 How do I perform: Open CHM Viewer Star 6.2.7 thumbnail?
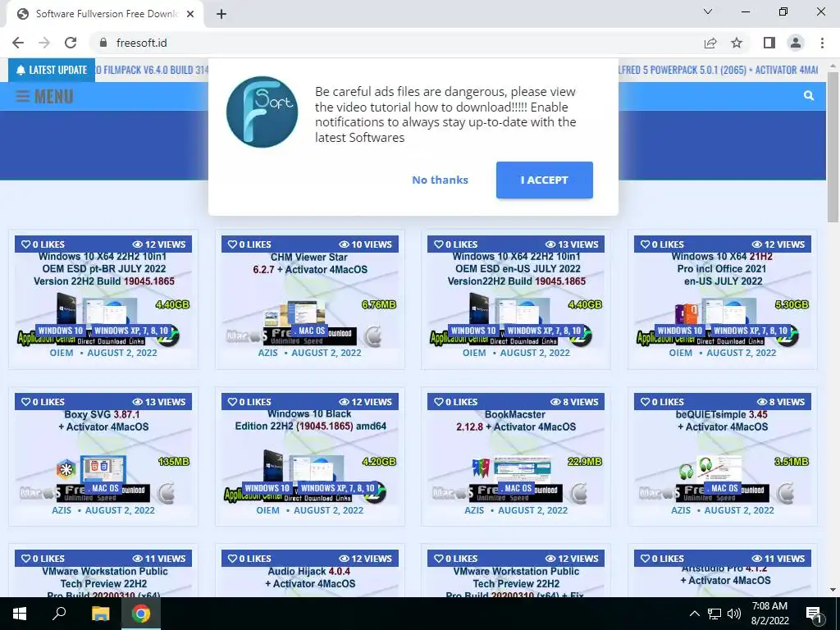click(309, 300)
